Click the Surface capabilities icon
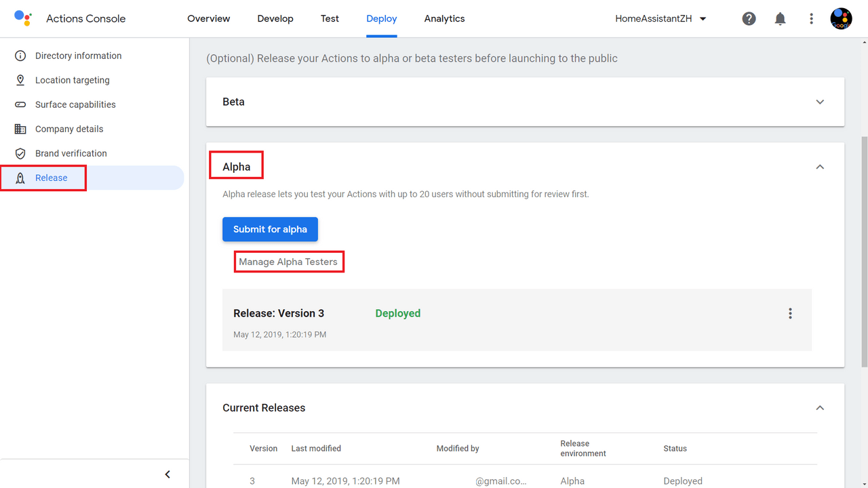868x488 pixels. pyautogui.click(x=20, y=104)
